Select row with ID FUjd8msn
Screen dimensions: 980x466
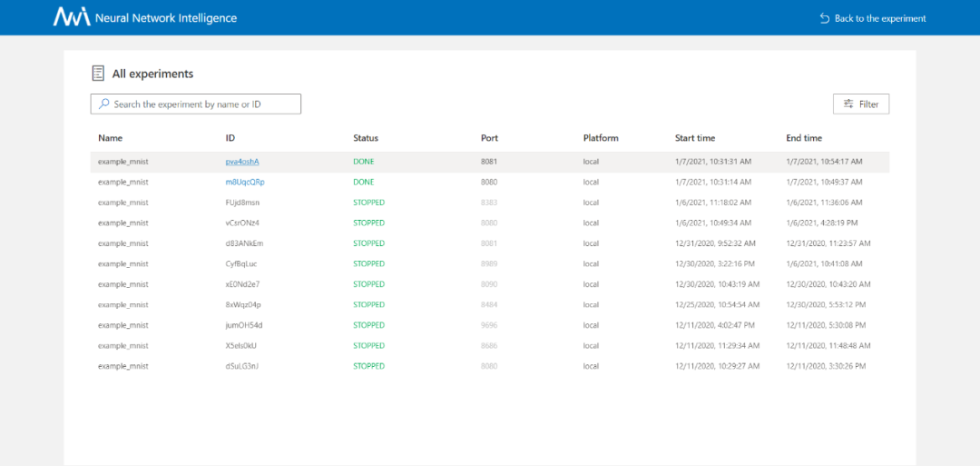point(490,203)
